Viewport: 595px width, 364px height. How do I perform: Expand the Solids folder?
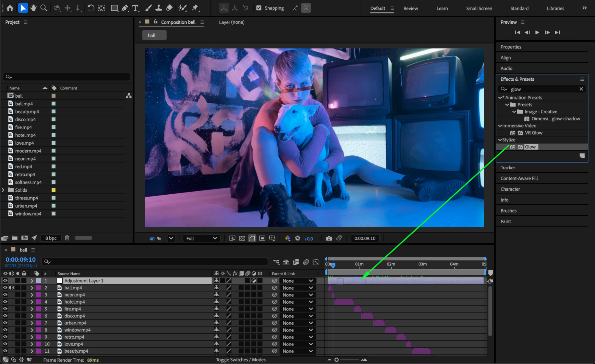pos(3,190)
